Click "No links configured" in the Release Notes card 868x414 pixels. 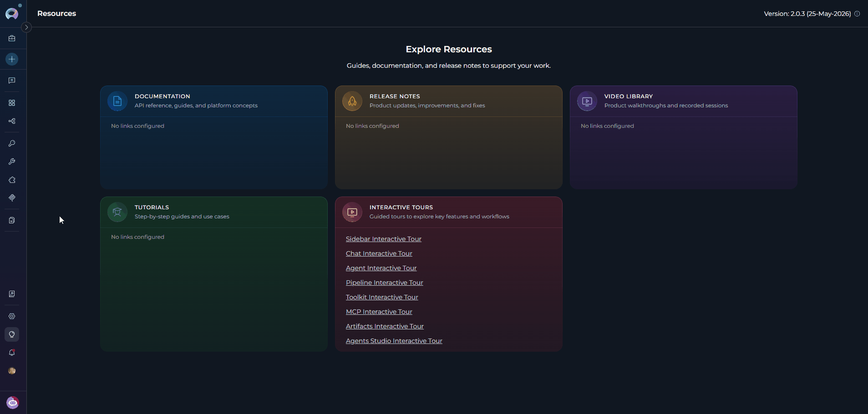[372, 126]
